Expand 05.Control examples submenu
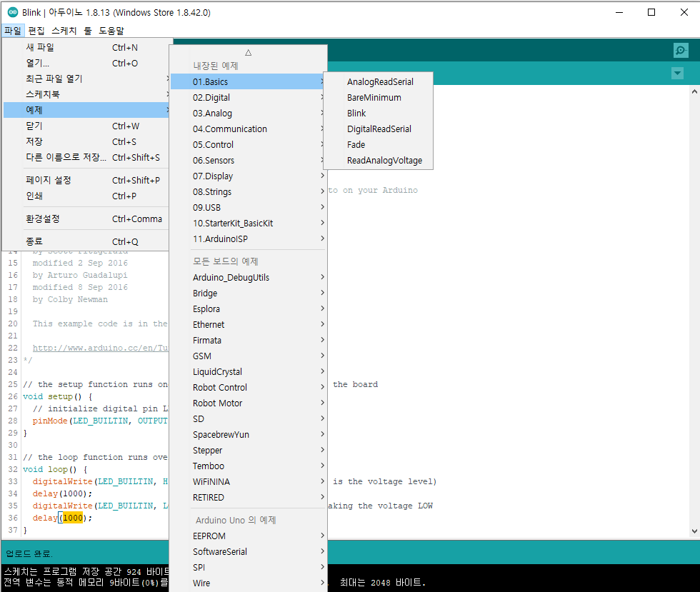Image resolution: width=700 pixels, height=592 pixels. [249, 145]
